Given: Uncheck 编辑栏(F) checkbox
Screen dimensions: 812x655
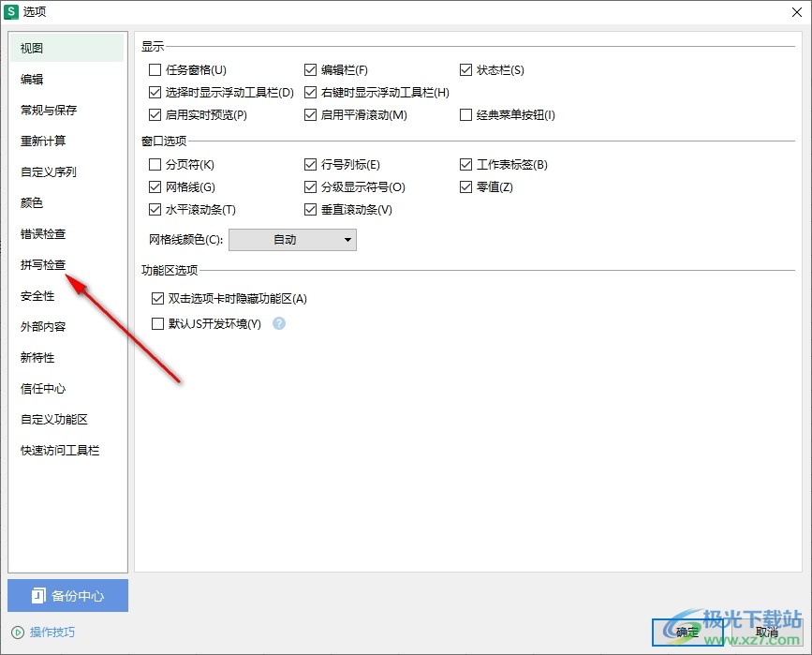Looking at the screenshot, I should [310, 70].
